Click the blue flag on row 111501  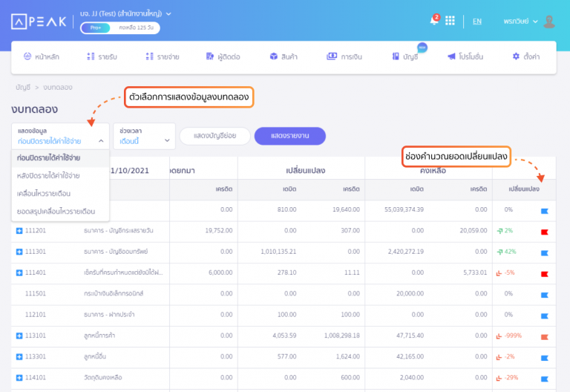pyautogui.click(x=544, y=294)
